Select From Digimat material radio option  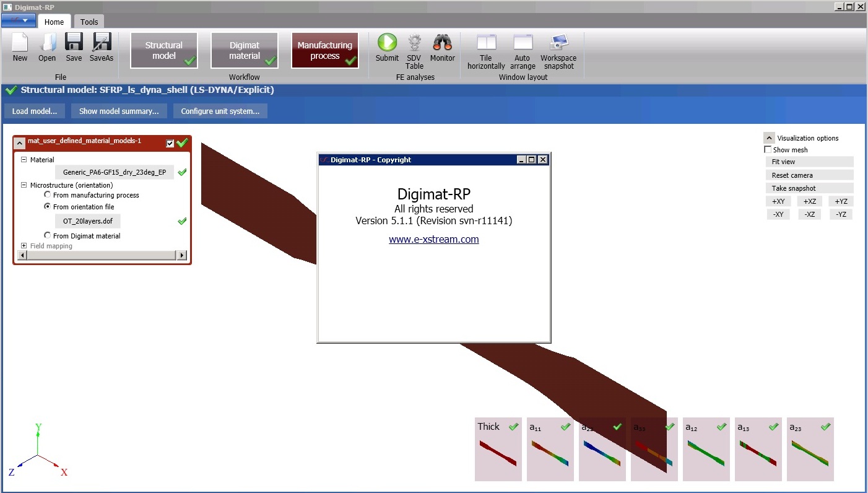coord(48,235)
